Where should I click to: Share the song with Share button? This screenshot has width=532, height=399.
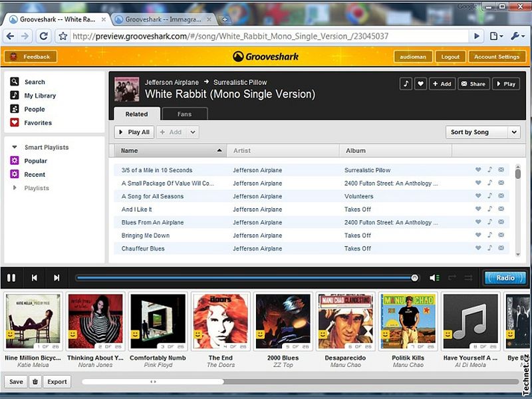click(473, 84)
